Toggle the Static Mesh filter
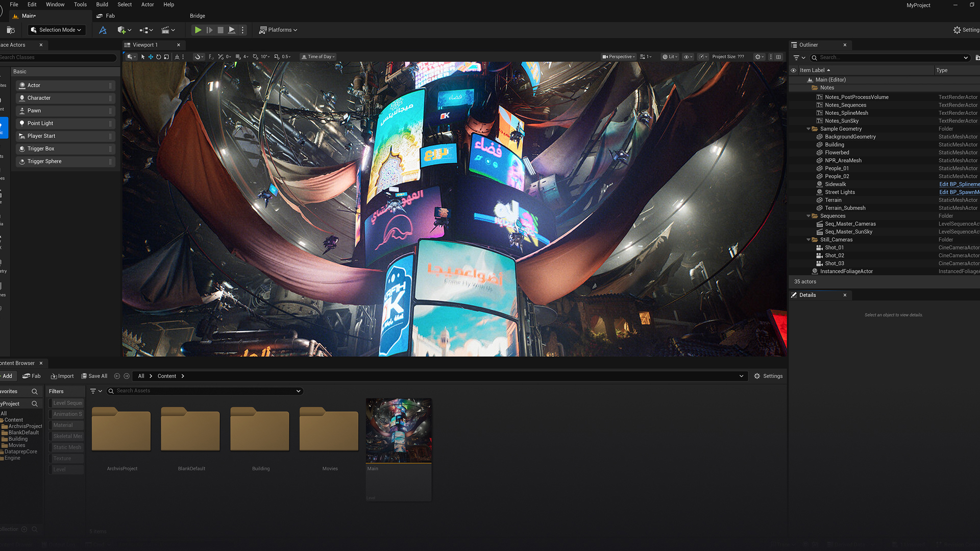 coord(67,447)
